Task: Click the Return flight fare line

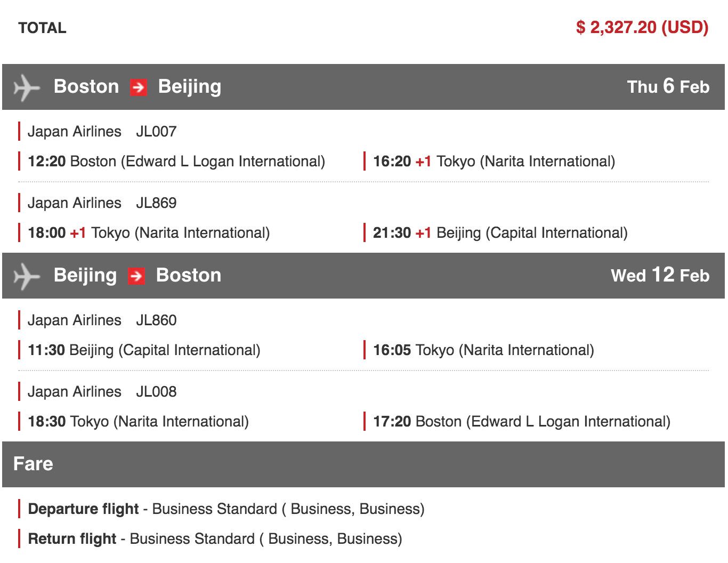Action: click(215, 538)
